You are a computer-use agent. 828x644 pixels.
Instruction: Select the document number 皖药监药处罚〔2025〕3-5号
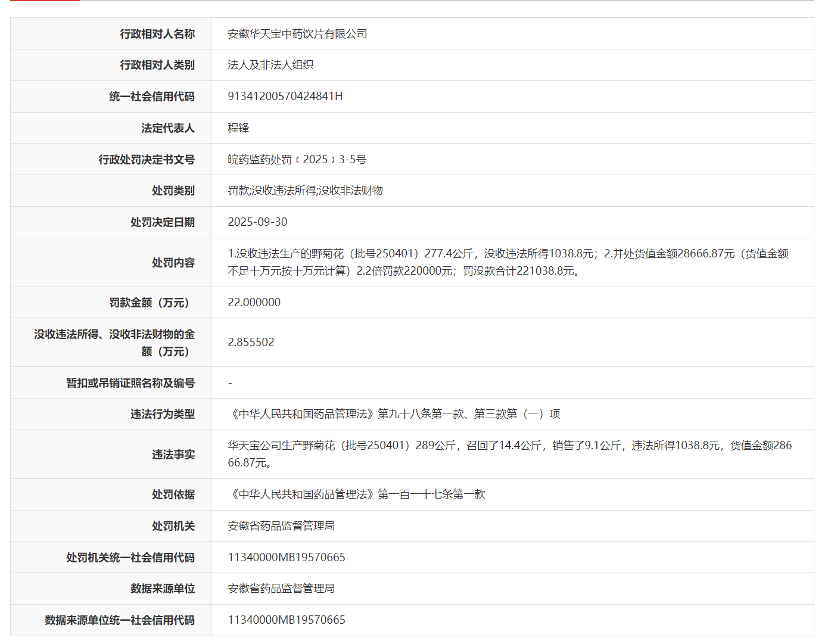[297, 159]
